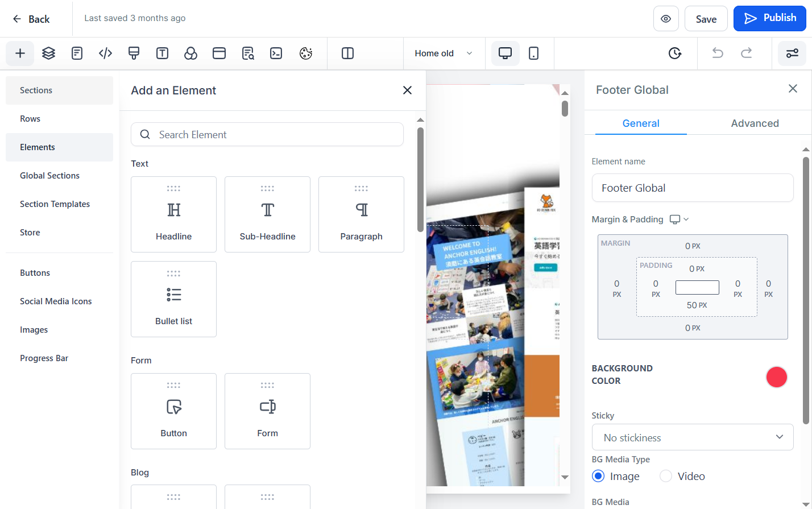Click the paint brush styles icon
Screen dimensions: 812x509
[134, 53]
